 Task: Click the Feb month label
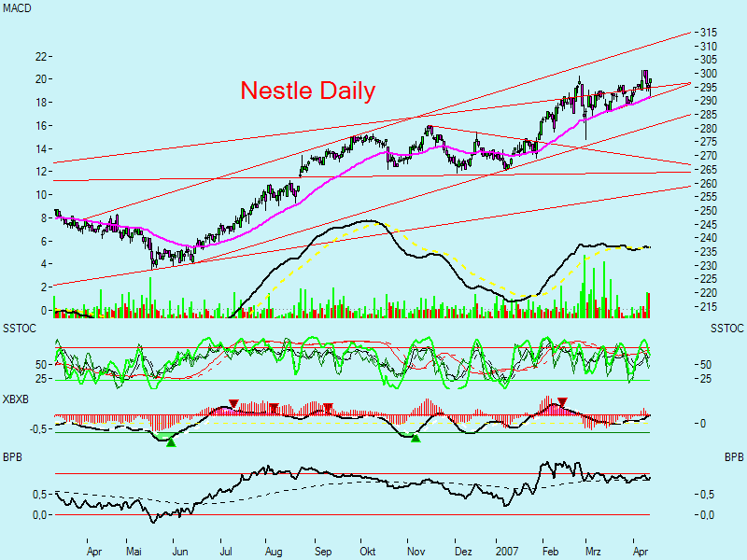tap(551, 552)
